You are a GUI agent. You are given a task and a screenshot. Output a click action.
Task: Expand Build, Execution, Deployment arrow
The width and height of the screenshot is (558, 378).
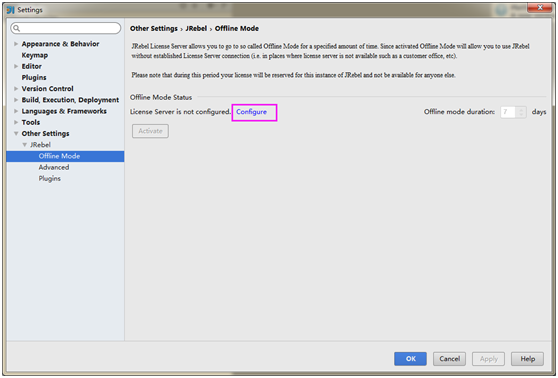point(16,100)
